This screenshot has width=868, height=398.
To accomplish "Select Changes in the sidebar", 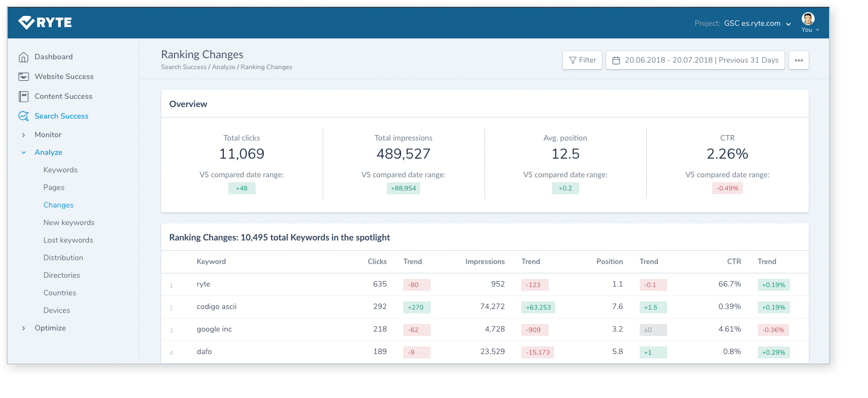I will coord(58,205).
